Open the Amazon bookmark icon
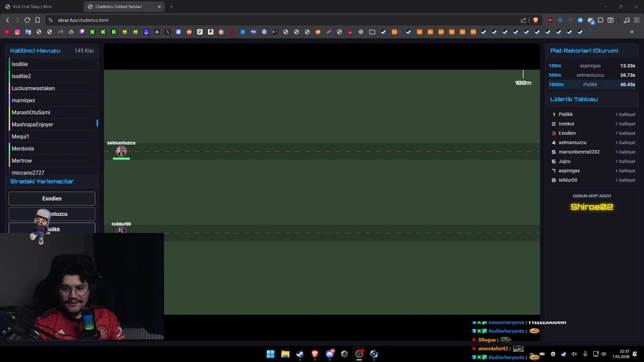The image size is (644, 362). coord(210,32)
